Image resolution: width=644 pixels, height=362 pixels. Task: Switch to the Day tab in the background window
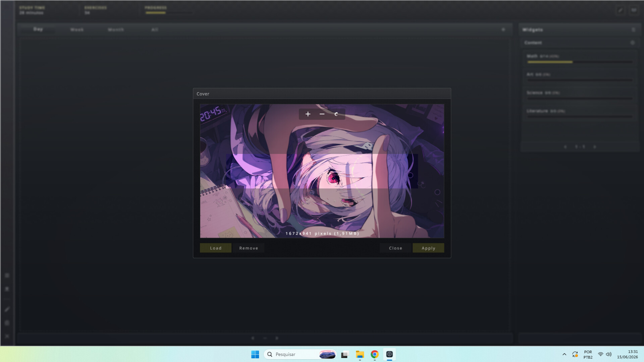click(x=38, y=29)
